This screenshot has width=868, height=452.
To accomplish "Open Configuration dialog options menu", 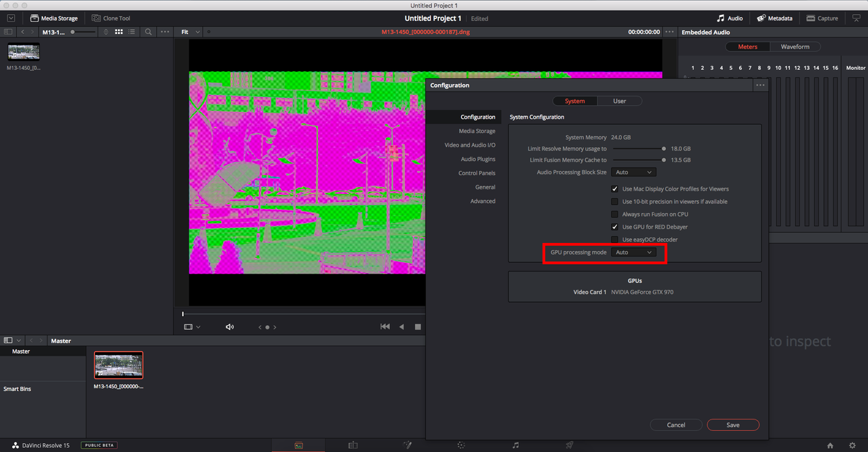I will (x=760, y=86).
